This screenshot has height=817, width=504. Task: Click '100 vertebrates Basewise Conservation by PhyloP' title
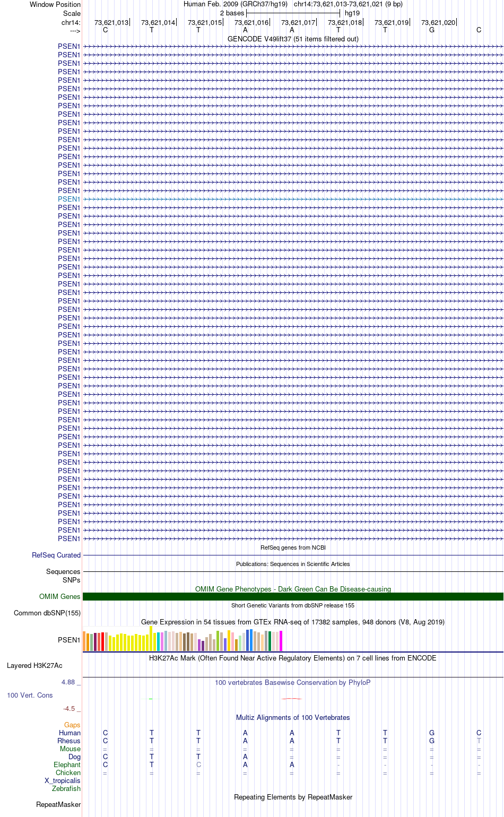(x=293, y=682)
